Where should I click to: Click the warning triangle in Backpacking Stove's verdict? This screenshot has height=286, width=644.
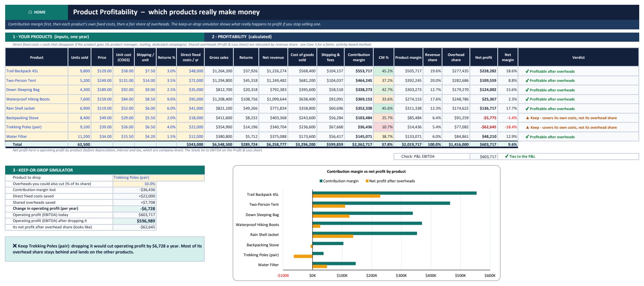pos(528,118)
